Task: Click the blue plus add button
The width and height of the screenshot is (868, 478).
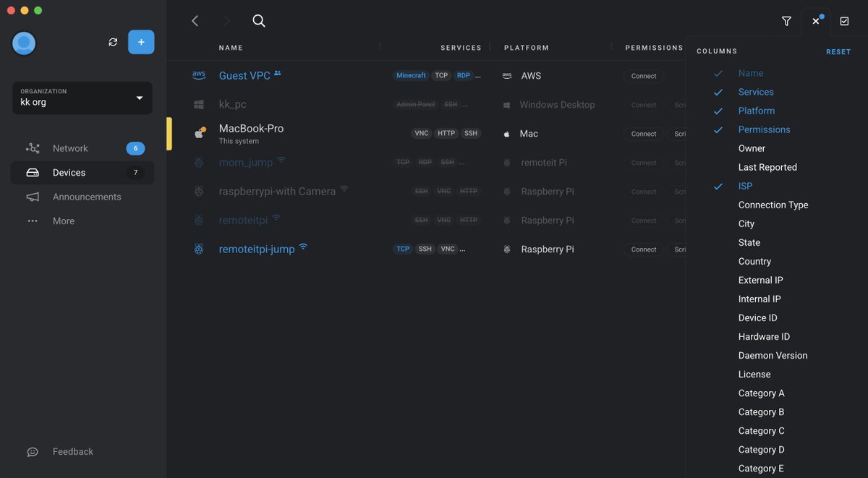Action: click(141, 42)
